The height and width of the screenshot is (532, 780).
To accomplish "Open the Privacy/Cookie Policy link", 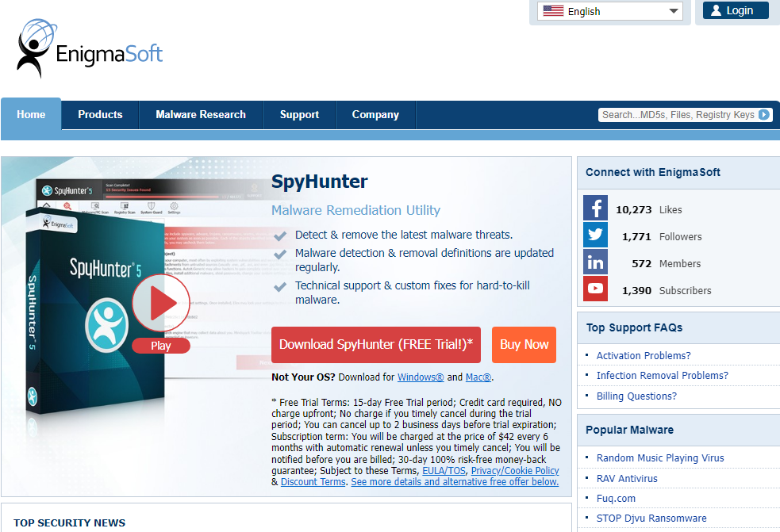I will (x=515, y=471).
